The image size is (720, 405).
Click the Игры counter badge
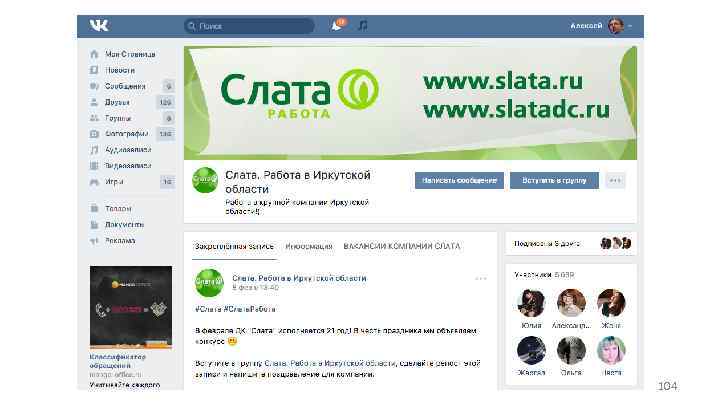pyautogui.click(x=168, y=182)
